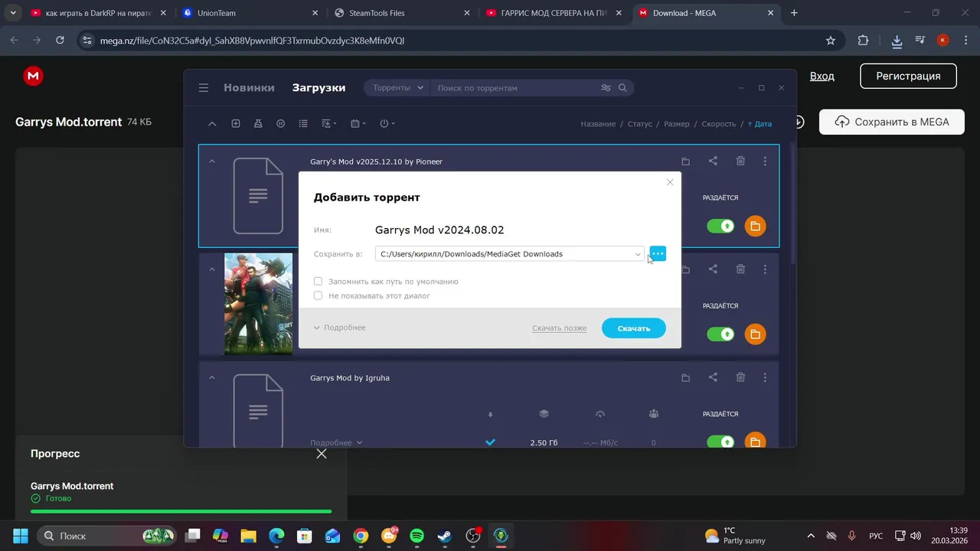Open the 'Торренты' search type dropdown

click(x=397, y=88)
